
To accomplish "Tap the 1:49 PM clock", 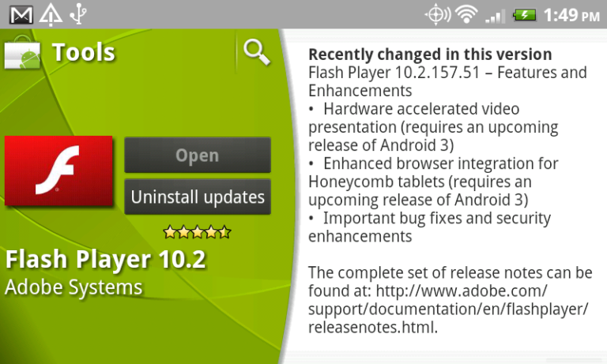I will pyautogui.click(x=571, y=15).
